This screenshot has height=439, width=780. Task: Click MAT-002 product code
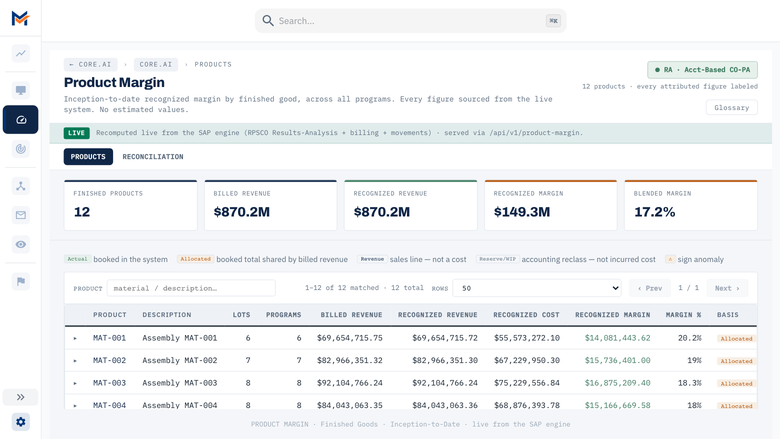pos(109,360)
